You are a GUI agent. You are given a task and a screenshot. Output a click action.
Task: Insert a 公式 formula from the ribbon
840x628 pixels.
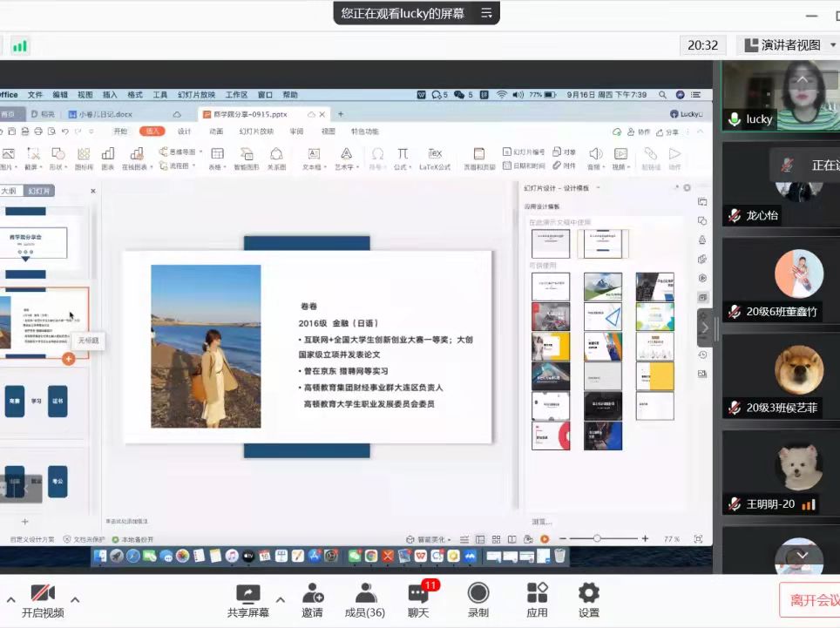(x=402, y=158)
